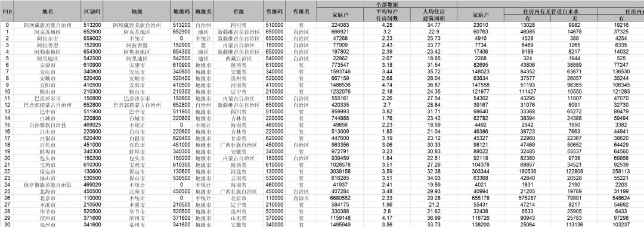Click the value 1028578 in 宝鸡市 row

(x=340, y=164)
